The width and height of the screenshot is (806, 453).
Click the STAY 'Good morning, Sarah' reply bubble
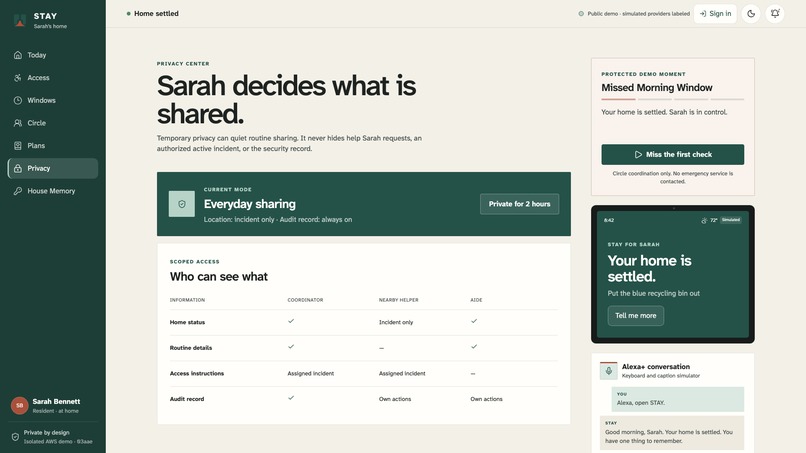pyautogui.click(x=672, y=433)
